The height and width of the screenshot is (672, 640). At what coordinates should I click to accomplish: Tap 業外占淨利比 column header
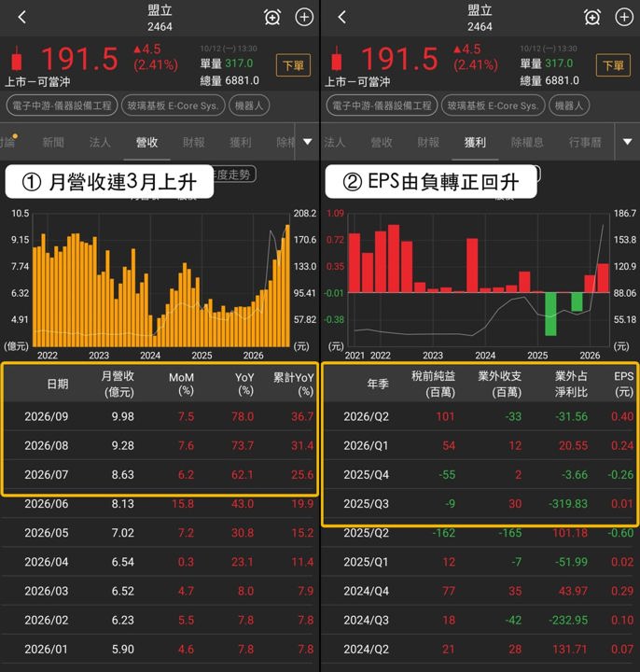[572, 384]
